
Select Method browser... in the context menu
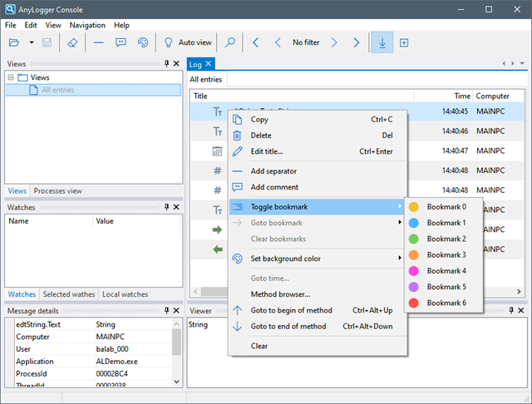tap(280, 293)
